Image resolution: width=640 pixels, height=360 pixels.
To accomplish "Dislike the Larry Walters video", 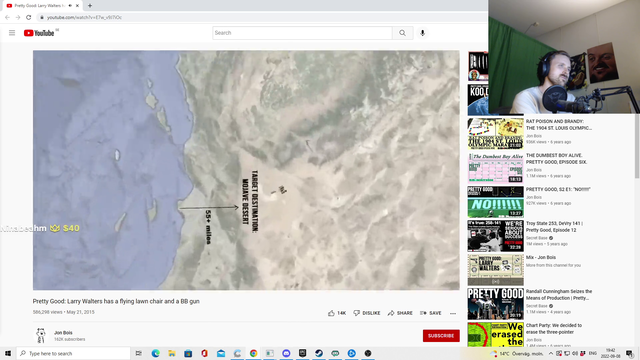I will click(x=367, y=313).
